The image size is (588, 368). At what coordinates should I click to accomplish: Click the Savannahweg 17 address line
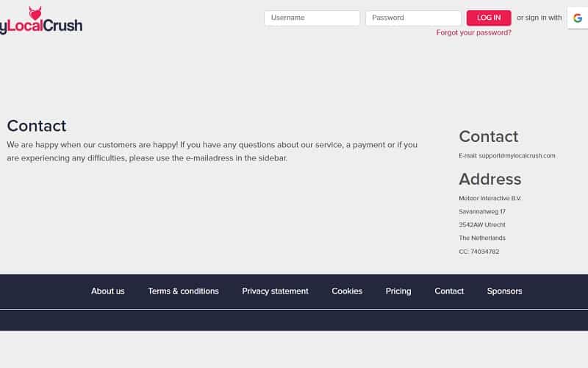[482, 211]
